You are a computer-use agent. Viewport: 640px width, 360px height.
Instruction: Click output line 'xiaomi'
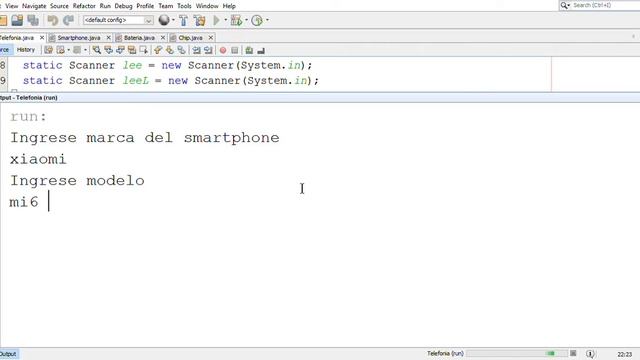coord(38,159)
